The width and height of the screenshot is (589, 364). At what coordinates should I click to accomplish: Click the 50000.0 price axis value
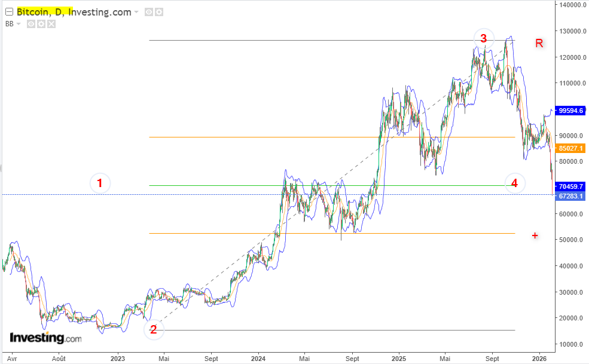(571, 240)
